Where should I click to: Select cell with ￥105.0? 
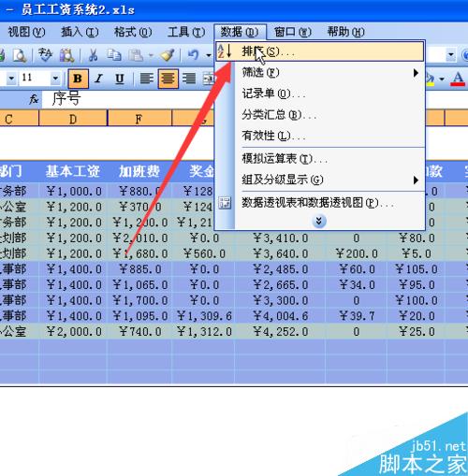(416, 269)
